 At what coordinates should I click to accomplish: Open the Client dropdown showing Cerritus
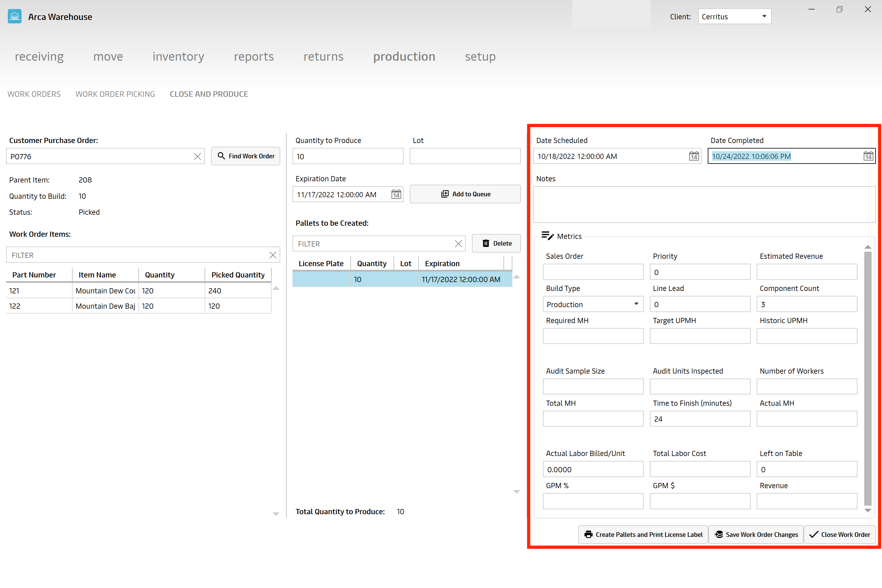(735, 17)
